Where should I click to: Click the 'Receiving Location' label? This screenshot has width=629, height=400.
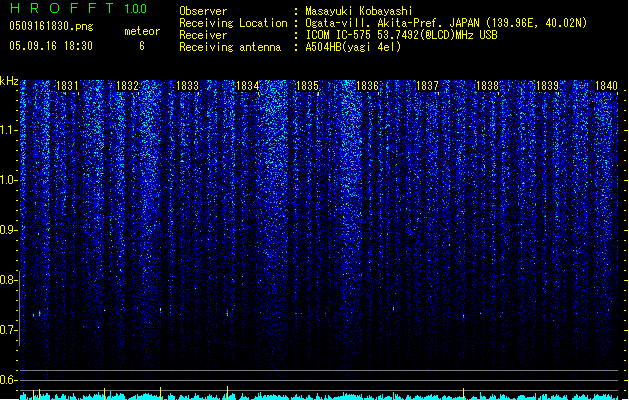tap(233, 23)
